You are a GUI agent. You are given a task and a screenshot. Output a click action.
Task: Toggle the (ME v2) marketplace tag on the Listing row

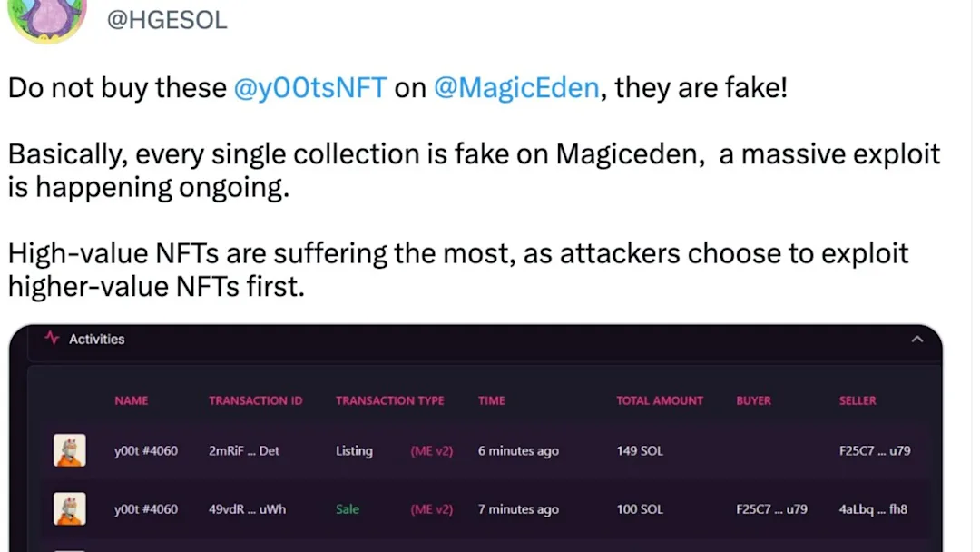(431, 450)
